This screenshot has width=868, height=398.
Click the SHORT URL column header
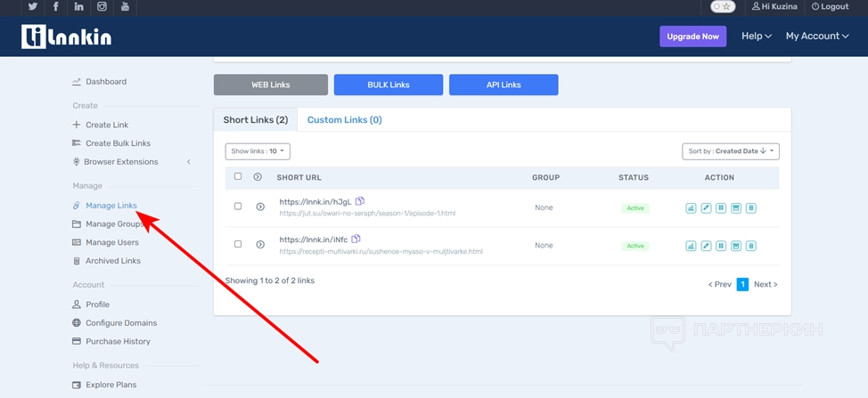point(299,177)
